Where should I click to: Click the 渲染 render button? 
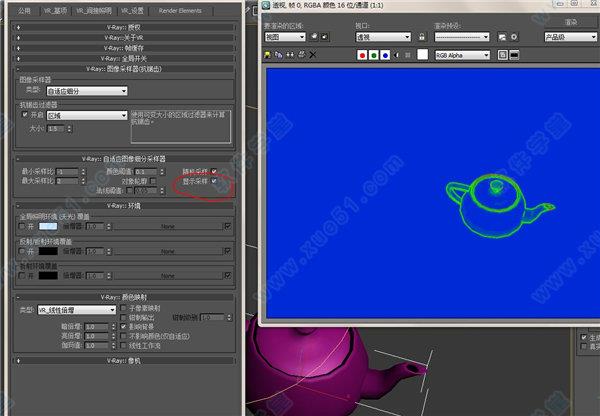[571, 22]
